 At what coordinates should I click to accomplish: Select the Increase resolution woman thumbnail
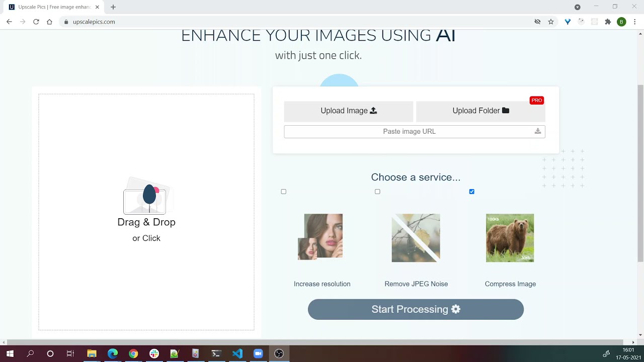[320, 237]
